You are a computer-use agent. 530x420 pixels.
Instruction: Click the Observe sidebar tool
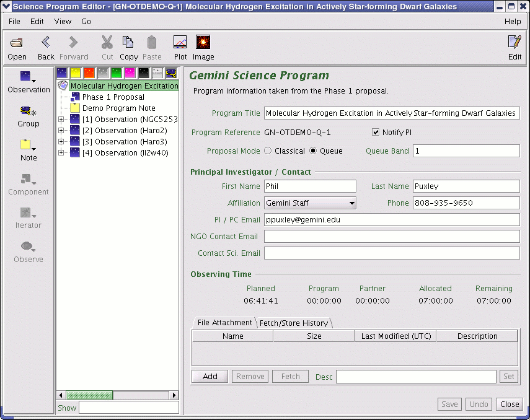(29, 252)
